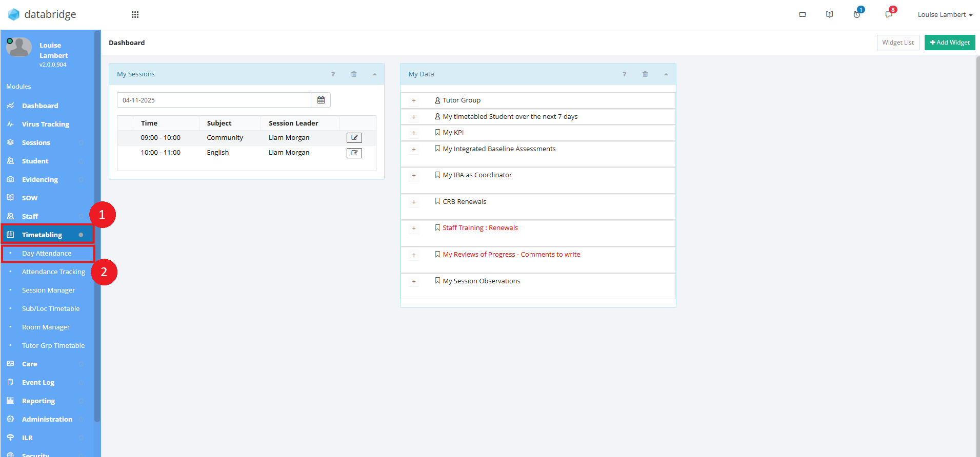Click the Widget List button

point(898,43)
